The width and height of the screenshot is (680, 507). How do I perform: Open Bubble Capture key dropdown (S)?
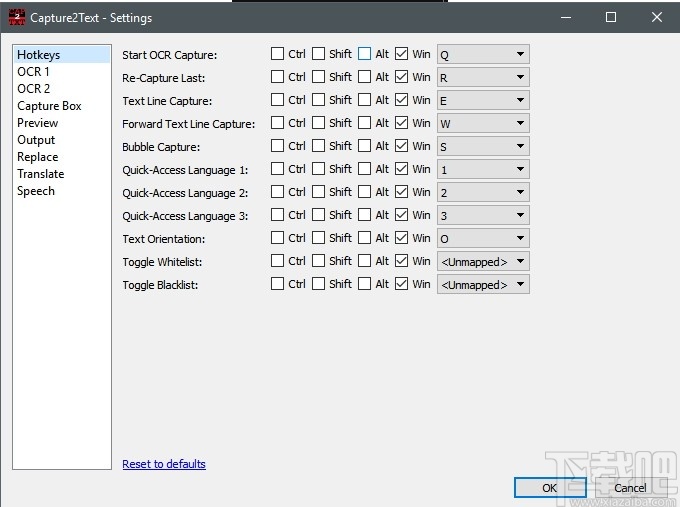[x=483, y=146]
